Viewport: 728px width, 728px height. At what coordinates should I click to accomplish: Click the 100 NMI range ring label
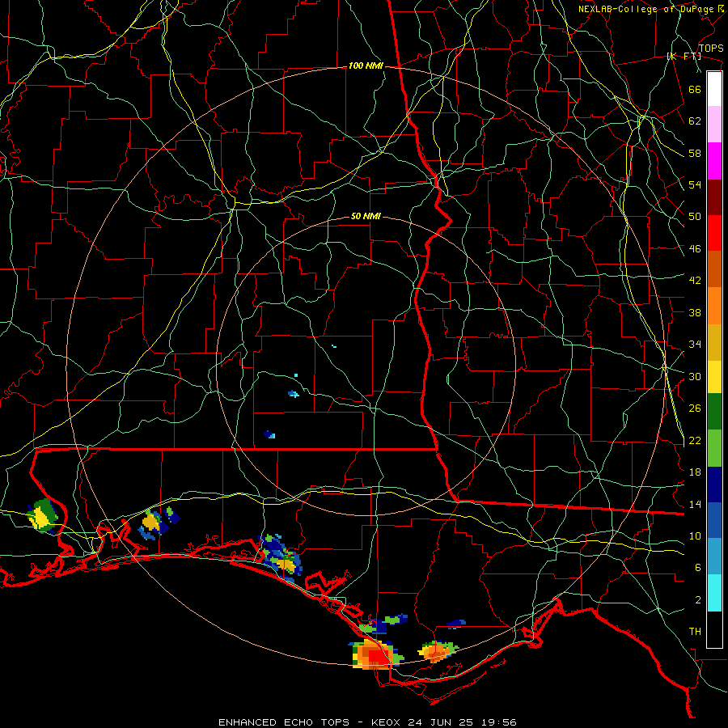tap(366, 66)
